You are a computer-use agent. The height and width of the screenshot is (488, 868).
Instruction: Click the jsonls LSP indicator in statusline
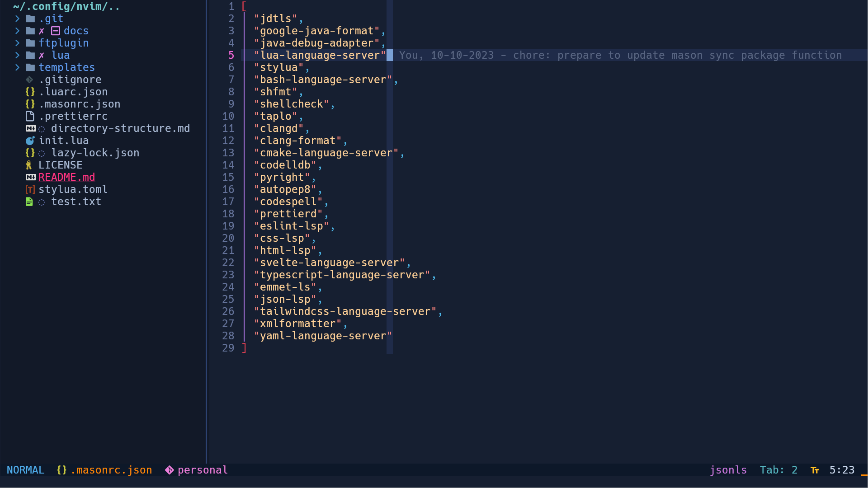click(x=728, y=470)
